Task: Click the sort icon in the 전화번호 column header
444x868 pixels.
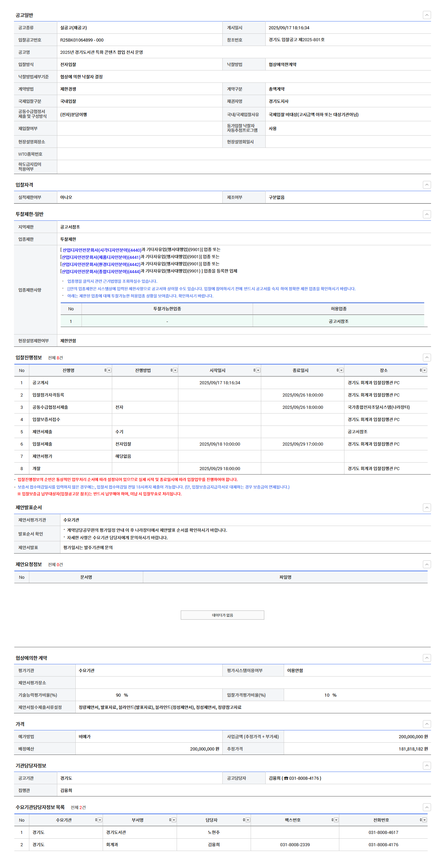Action: 421,820
